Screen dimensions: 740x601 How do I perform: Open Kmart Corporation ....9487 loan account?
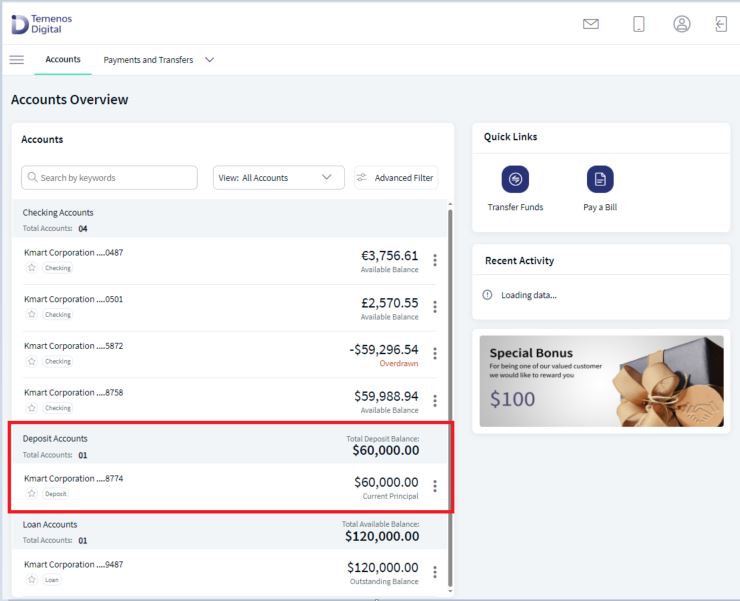73,564
